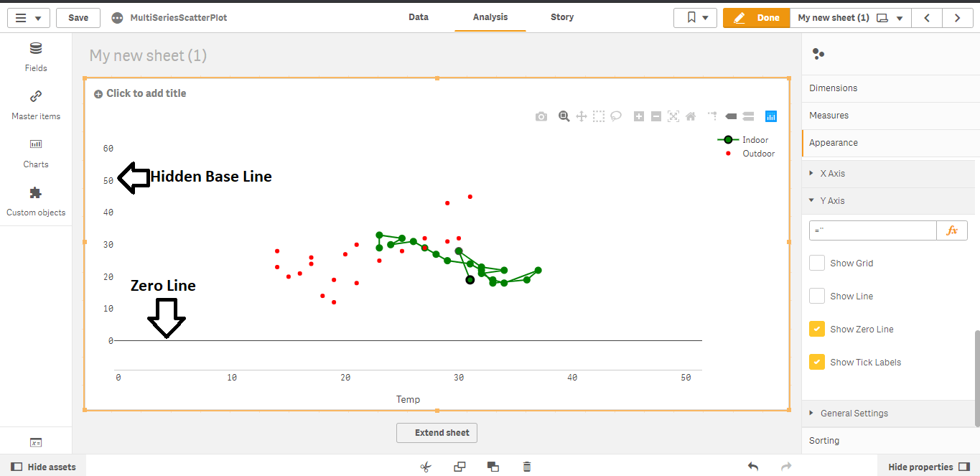Zoom in using the plus icon
The width and height of the screenshot is (980, 476).
click(638, 116)
